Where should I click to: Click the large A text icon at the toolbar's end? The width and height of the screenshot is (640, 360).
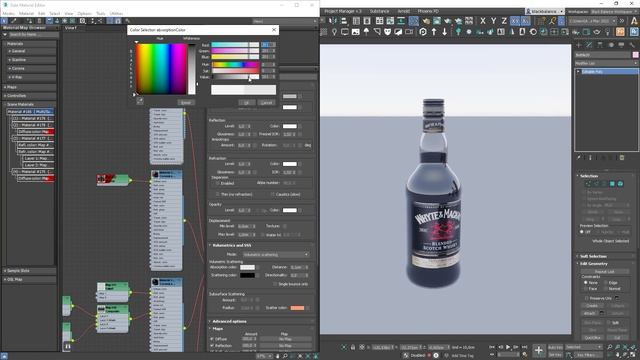(x=634, y=20)
